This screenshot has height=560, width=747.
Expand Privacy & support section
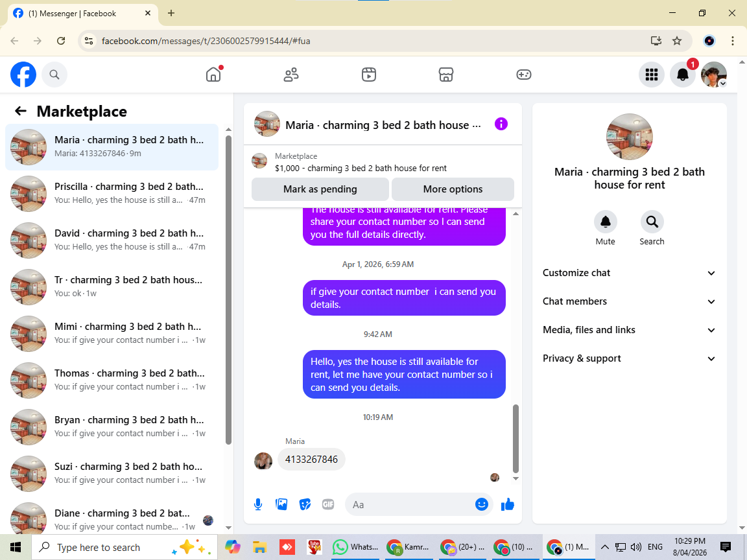pos(630,358)
